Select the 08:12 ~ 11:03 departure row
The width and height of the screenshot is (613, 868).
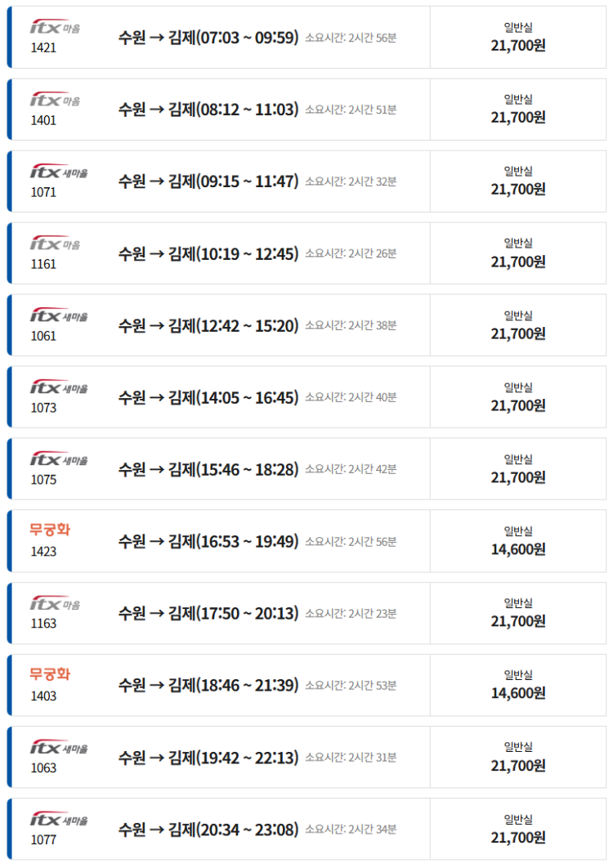(208, 110)
